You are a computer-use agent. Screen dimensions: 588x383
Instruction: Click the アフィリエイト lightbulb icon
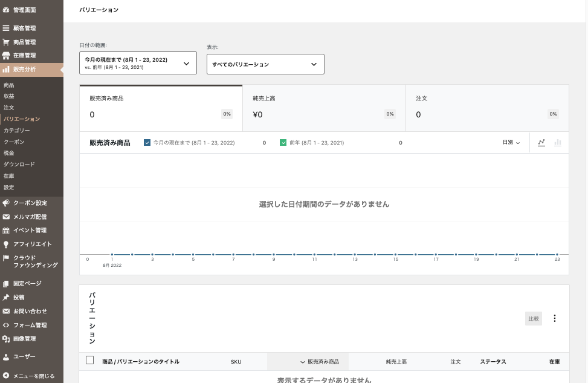(x=6, y=244)
